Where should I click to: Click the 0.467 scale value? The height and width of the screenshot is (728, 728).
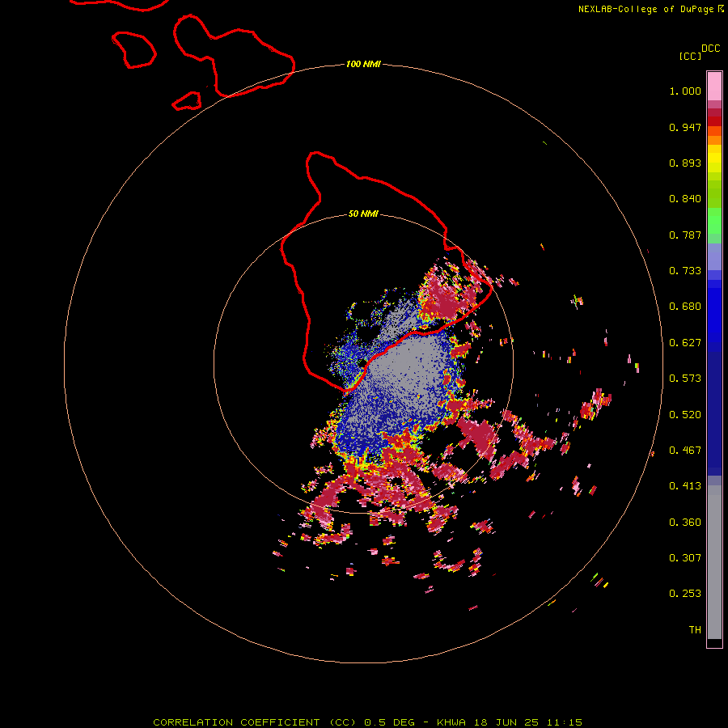coord(685,451)
